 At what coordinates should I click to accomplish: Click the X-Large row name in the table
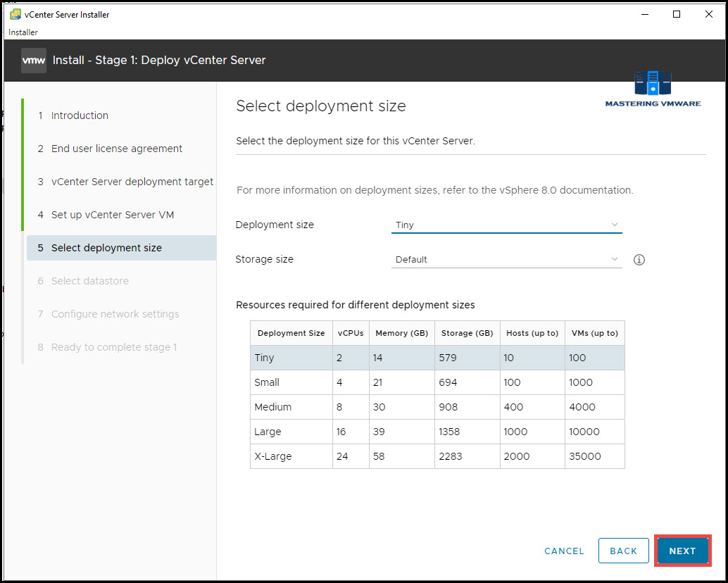(273, 456)
